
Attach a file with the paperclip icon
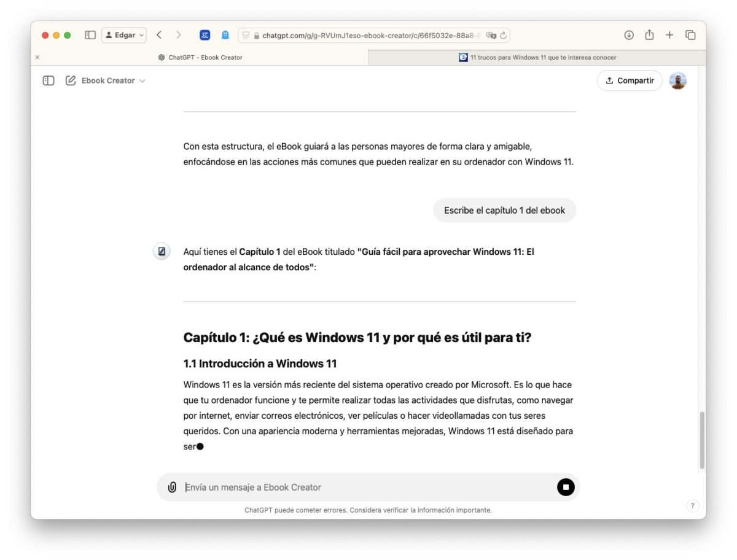coord(172,487)
